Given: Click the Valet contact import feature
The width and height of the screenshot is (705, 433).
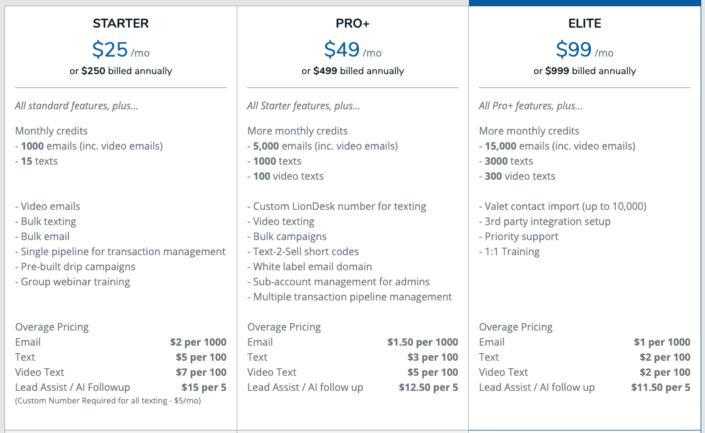Looking at the screenshot, I should click(x=562, y=206).
